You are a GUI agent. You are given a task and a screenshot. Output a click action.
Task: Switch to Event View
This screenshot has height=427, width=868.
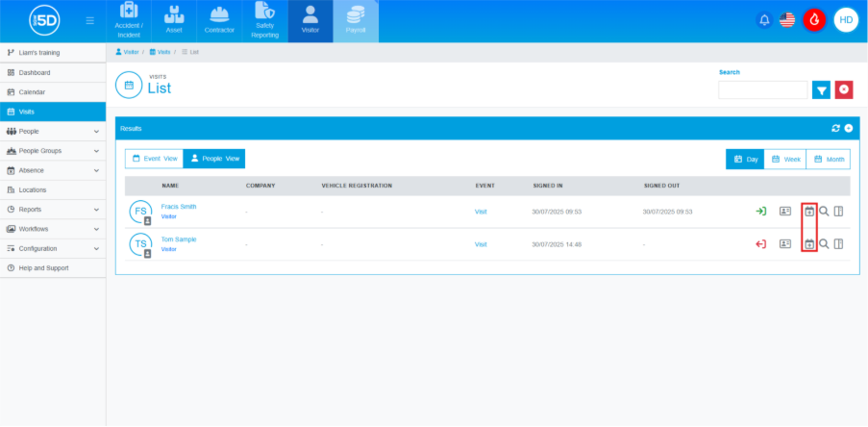pyautogui.click(x=154, y=159)
